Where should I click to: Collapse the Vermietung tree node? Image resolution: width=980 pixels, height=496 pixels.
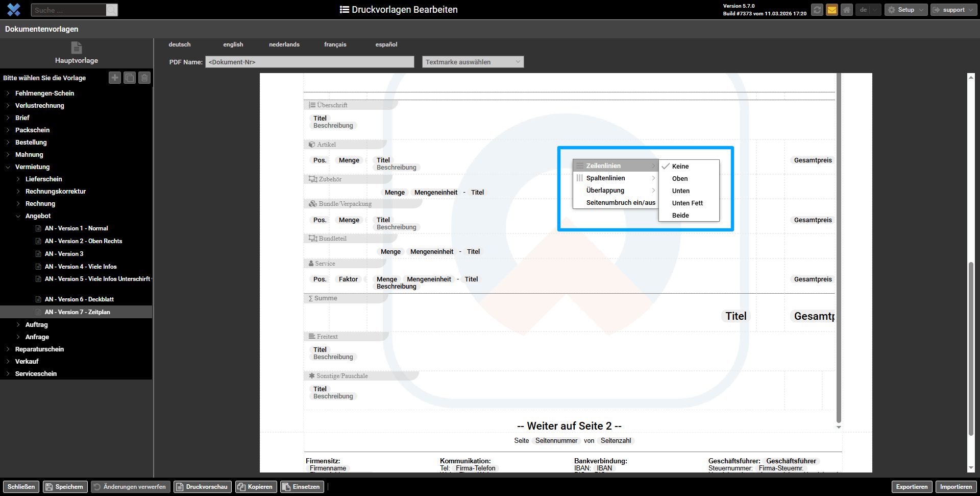click(8, 167)
